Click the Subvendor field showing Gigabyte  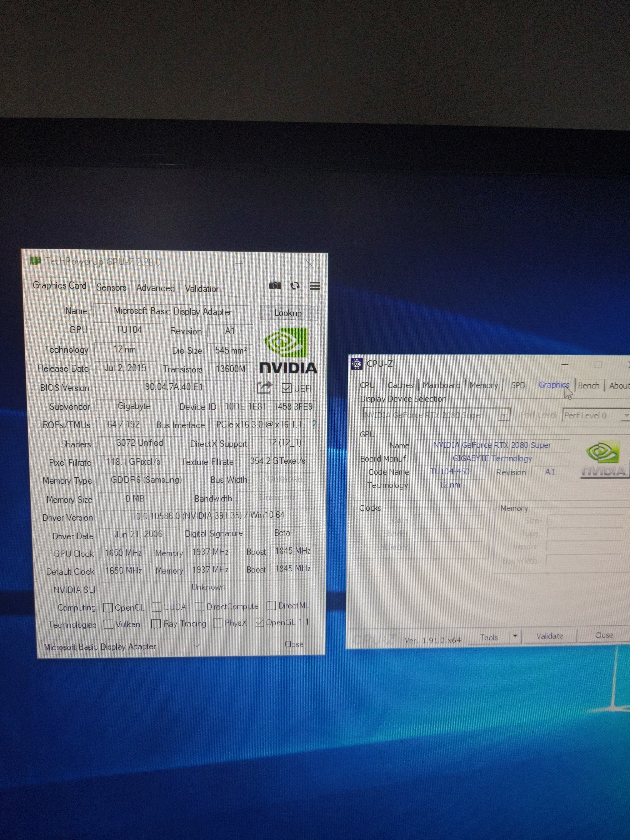point(134,406)
